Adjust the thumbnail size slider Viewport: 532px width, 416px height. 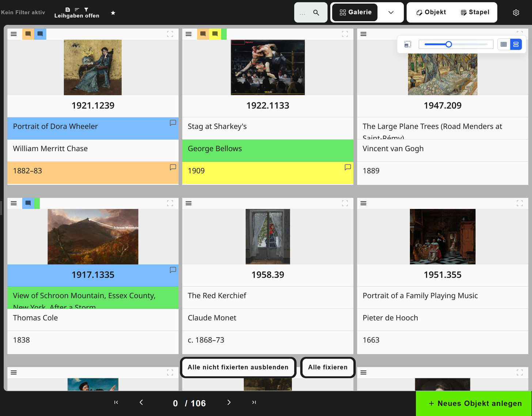(456, 44)
